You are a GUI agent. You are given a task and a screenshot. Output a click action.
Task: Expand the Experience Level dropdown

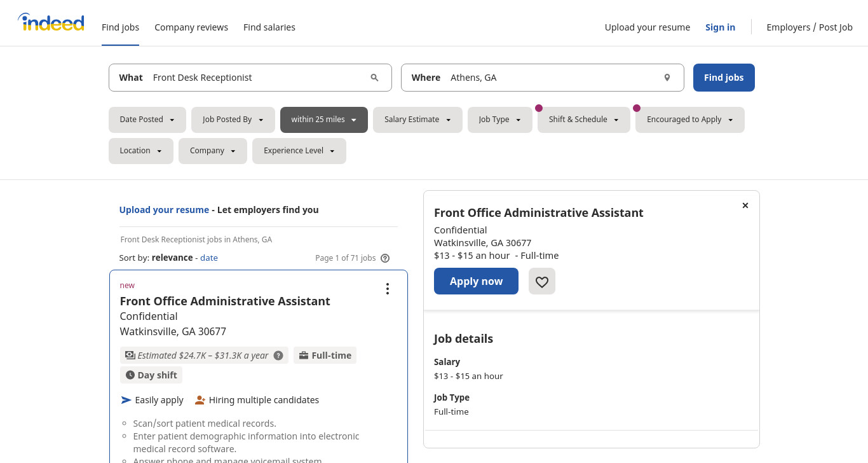click(299, 151)
